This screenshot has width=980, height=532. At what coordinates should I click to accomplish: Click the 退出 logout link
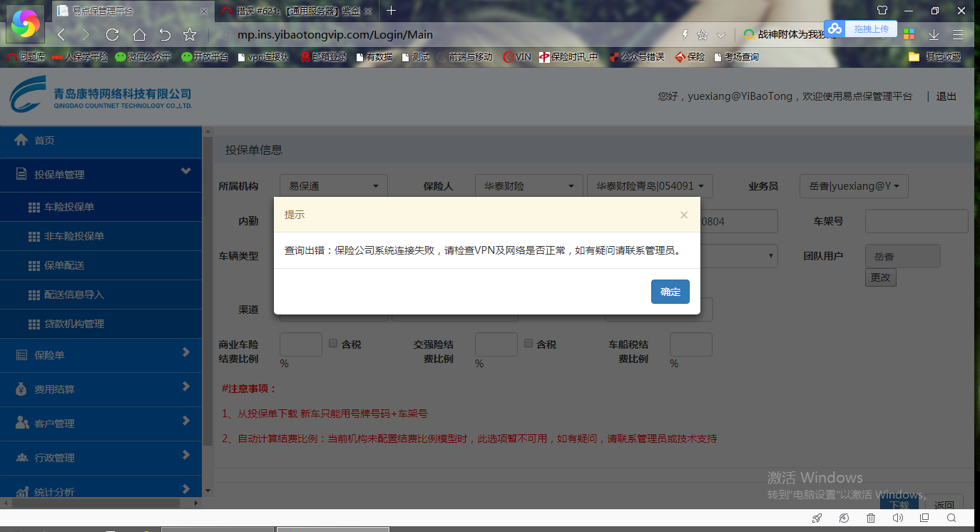(x=946, y=96)
